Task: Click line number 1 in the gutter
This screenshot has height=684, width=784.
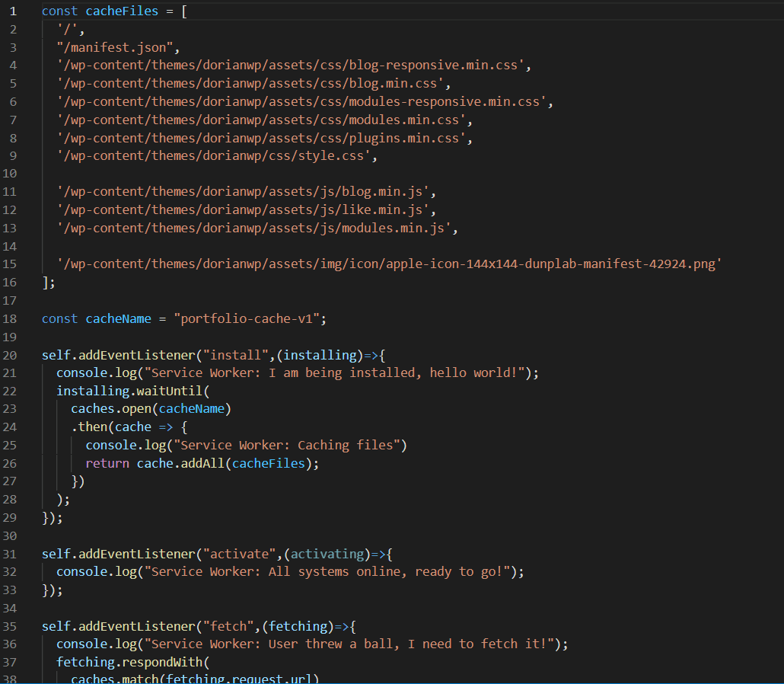Action: (13, 11)
